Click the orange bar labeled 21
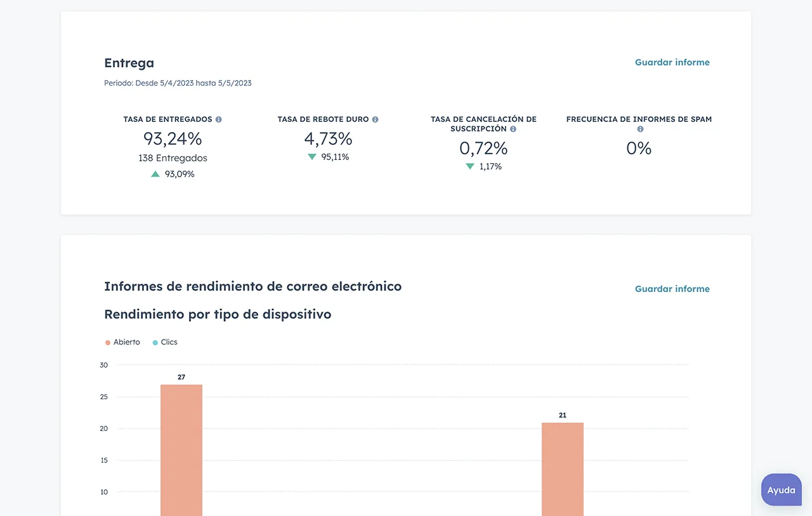812x516 pixels. click(563, 469)
